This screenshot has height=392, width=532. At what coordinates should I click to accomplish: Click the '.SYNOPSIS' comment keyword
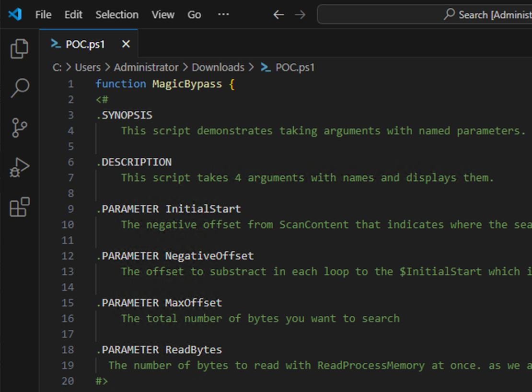pyautogui.click(x=124, y=115)
